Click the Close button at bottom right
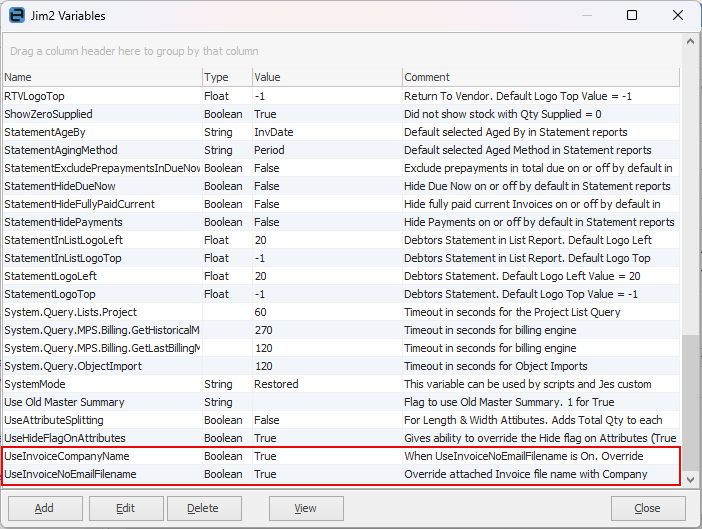 tap(648, 508)
